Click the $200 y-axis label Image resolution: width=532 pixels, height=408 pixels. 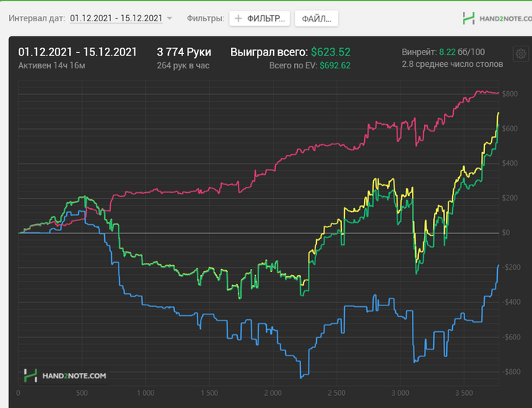(510, 198)
